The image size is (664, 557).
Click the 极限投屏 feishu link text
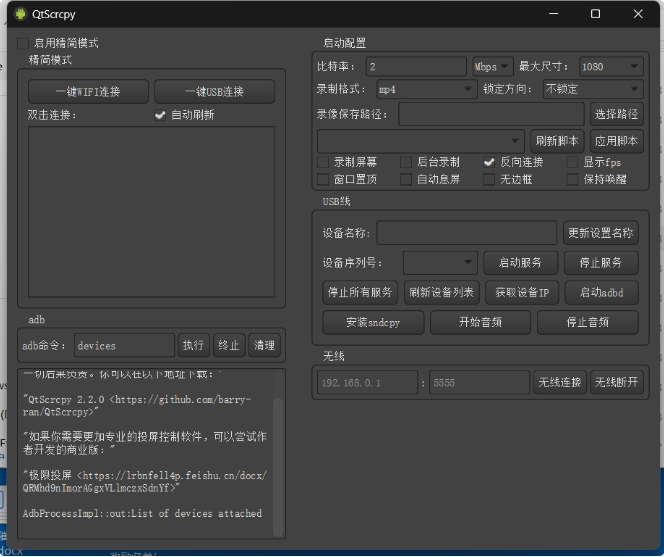(x=144, y=482)
